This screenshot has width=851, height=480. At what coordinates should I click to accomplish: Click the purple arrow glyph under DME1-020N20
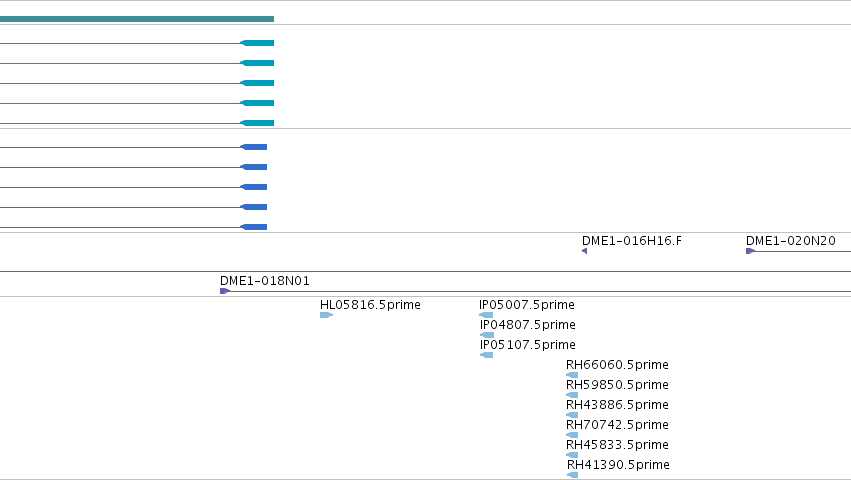click(751, 251)
